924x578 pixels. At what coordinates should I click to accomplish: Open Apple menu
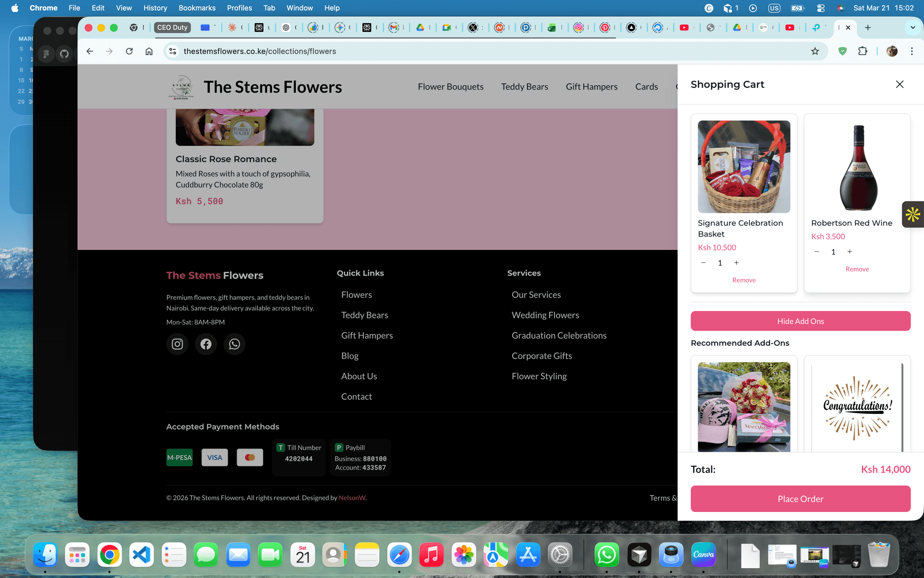click(15, 8)
